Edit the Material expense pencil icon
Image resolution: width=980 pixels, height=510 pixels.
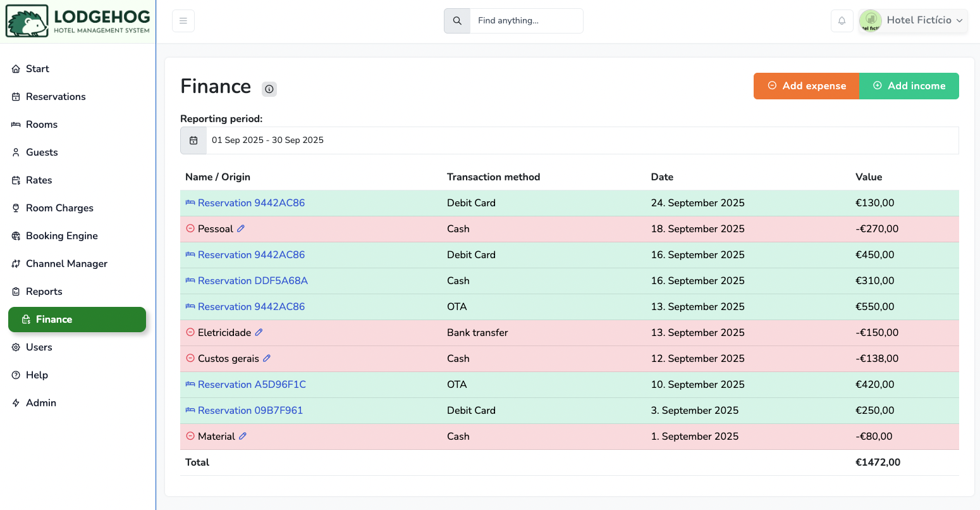[243, 436]
